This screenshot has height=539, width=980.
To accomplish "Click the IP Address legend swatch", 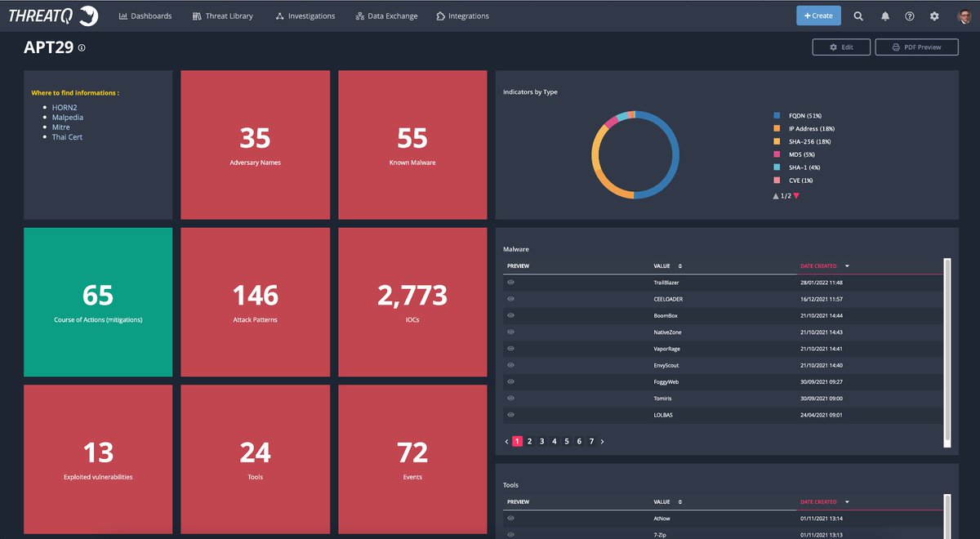I will 777,129.
